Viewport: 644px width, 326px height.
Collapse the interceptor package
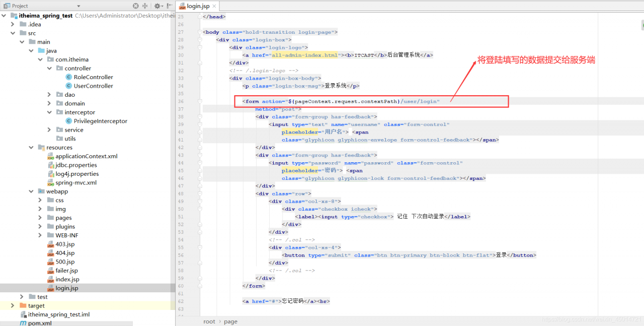tap(49, 112)
